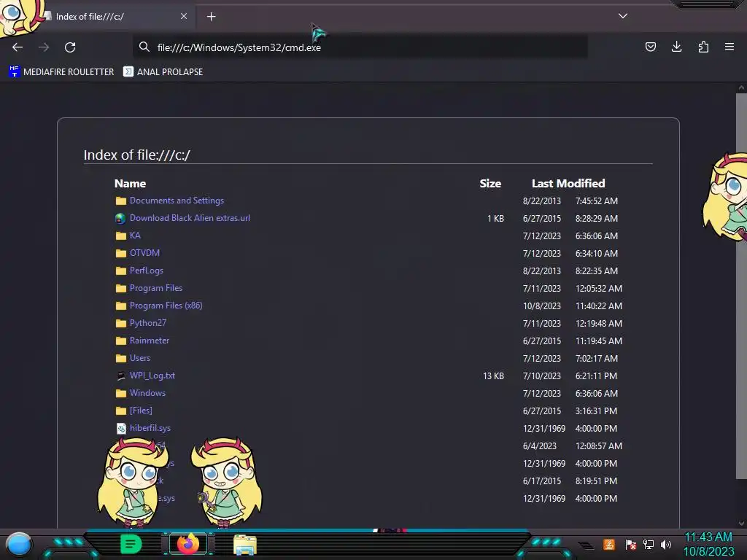Click the Action Center flag tray icon
This screenshot has height=560, width=747.
click(631, 544)
